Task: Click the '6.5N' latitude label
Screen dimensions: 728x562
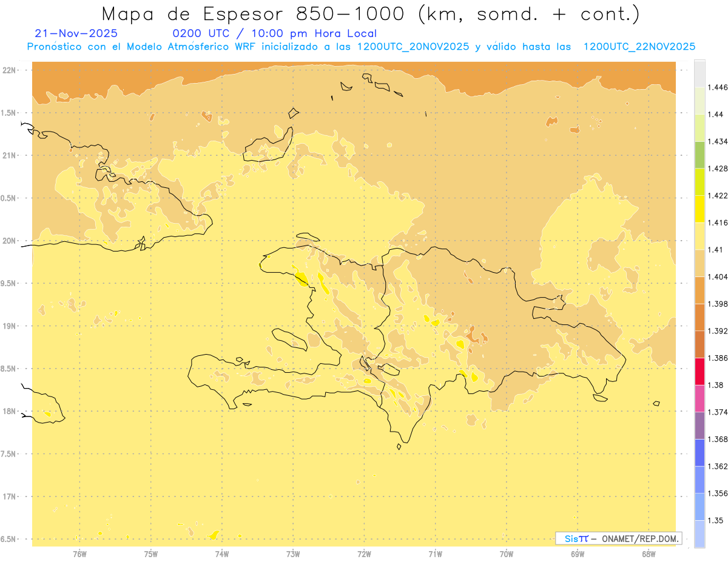Action: tap(8, 539)
